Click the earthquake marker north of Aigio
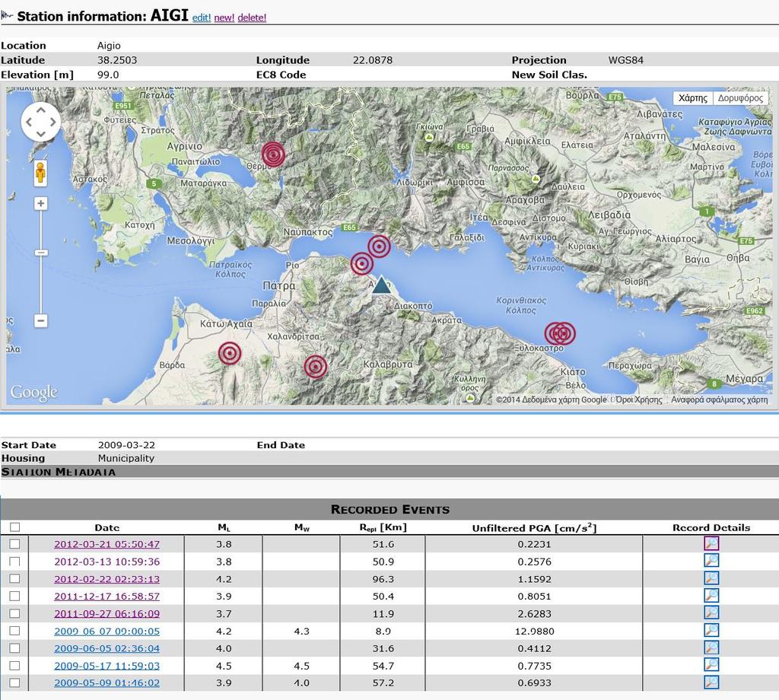The image size is (779, 700). [361, 263]
